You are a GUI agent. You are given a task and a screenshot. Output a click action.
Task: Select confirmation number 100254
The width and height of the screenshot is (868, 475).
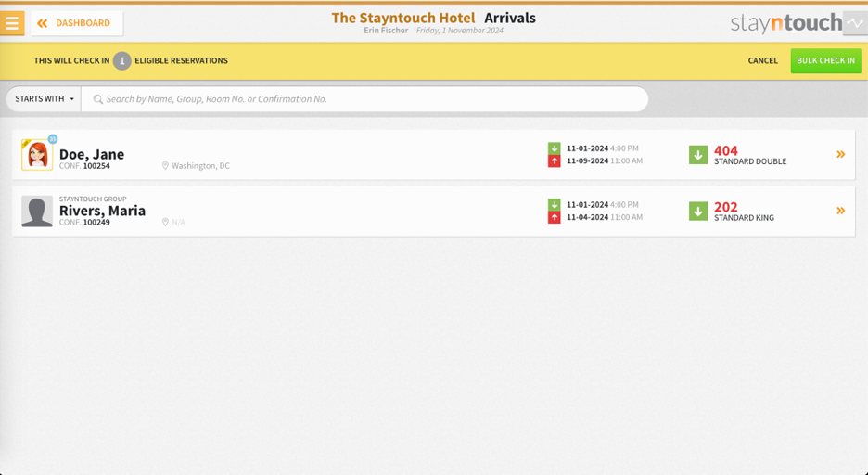point(96,165)
